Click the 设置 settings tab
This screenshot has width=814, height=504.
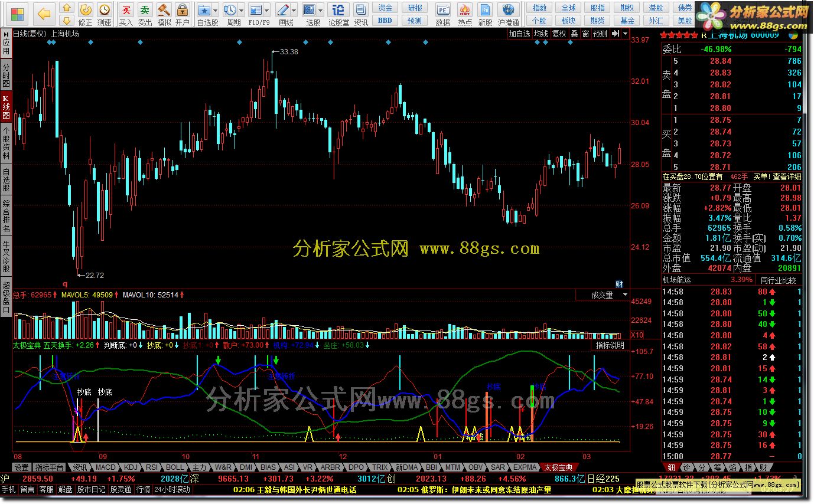click(x=22, y=467)
